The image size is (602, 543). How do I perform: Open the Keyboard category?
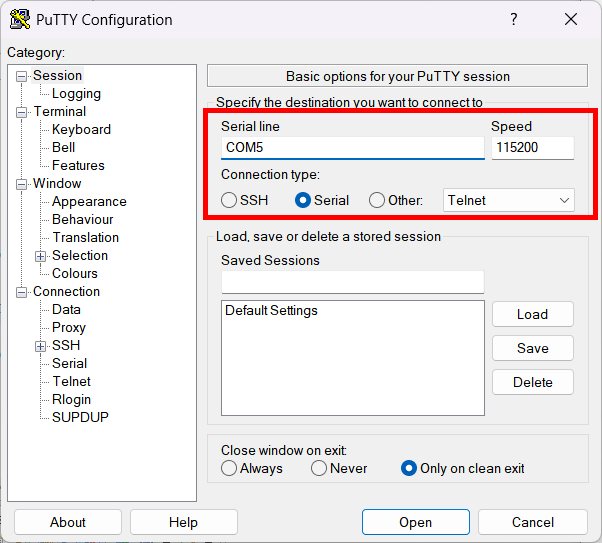(x=81, y=129)
